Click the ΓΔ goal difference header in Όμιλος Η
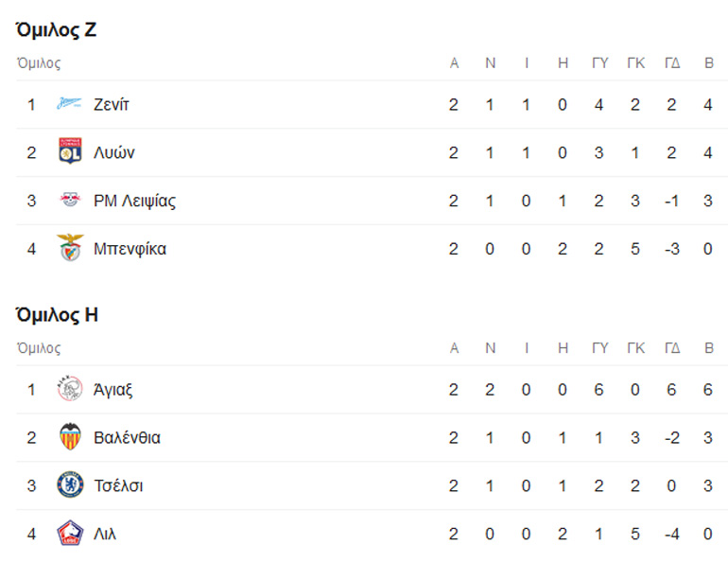 tap(672, 348)
